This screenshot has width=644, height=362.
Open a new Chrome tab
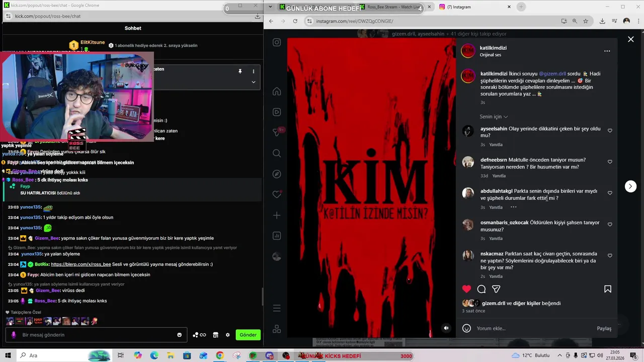[521, 7]
